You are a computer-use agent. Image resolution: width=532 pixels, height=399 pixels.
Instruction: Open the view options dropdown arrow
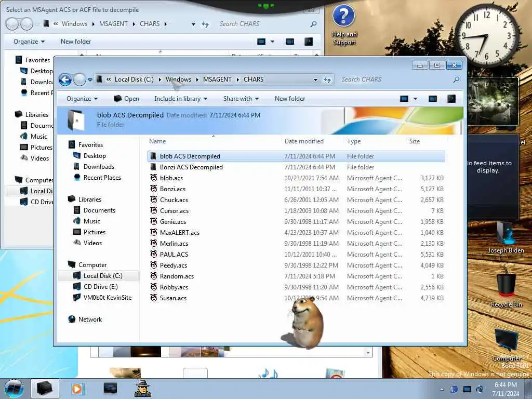(x=415, y=99)
